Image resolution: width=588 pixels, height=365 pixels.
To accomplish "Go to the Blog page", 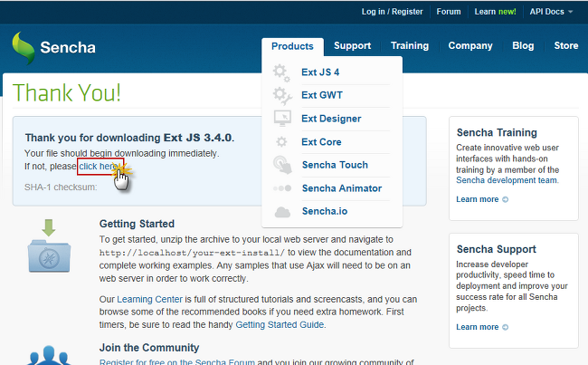I will click(x=523, y=45).
